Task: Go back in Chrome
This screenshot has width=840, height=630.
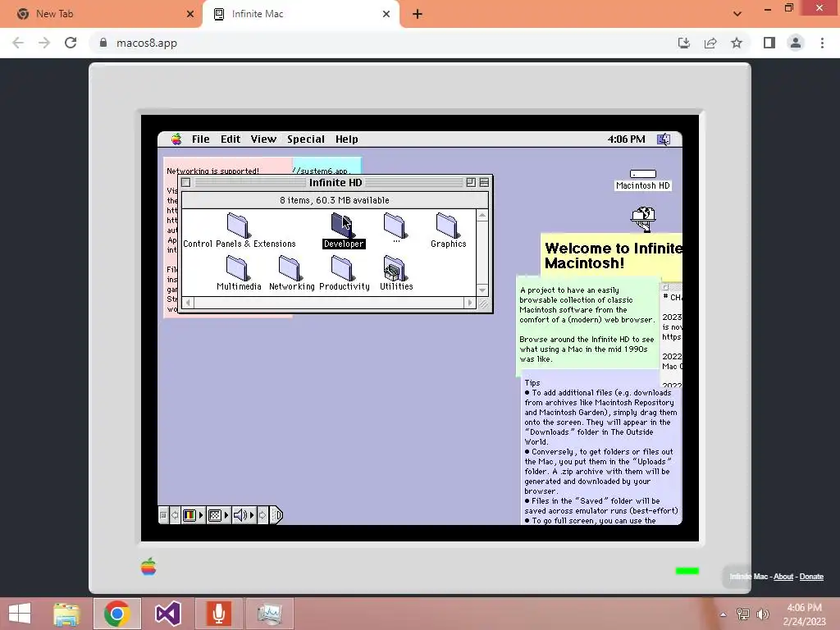Action: pyautogui.click(x=18, y=43)
